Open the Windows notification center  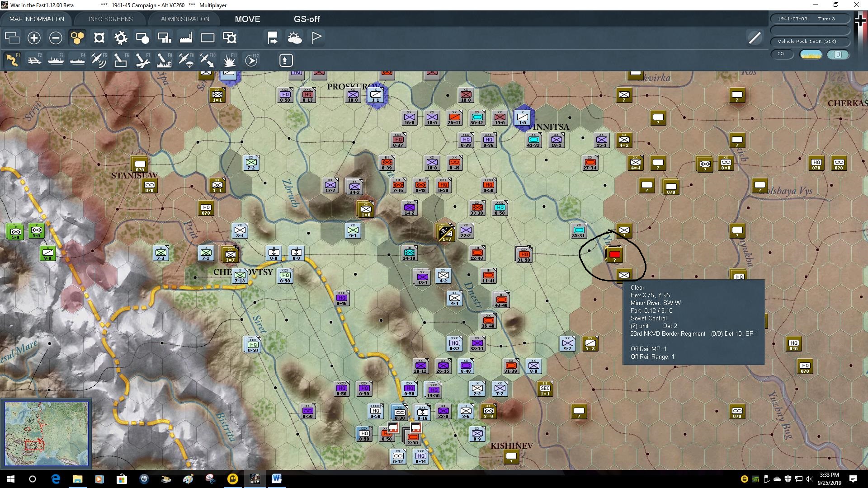(x=853, y=479)
